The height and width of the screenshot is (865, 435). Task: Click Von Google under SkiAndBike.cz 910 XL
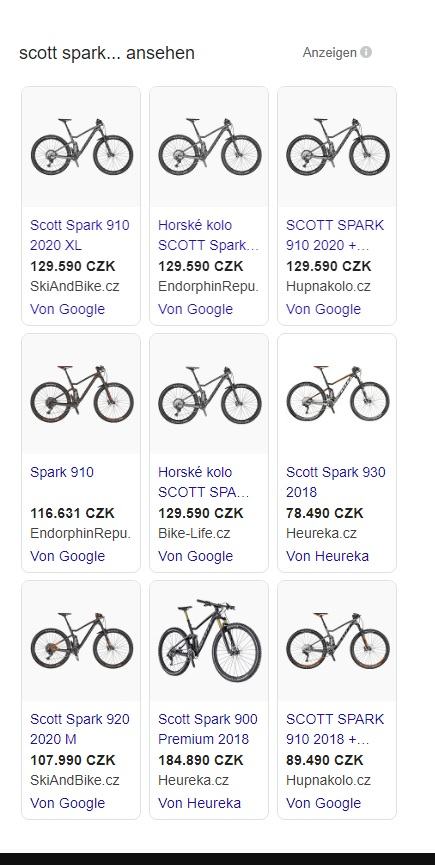point(67,309)
